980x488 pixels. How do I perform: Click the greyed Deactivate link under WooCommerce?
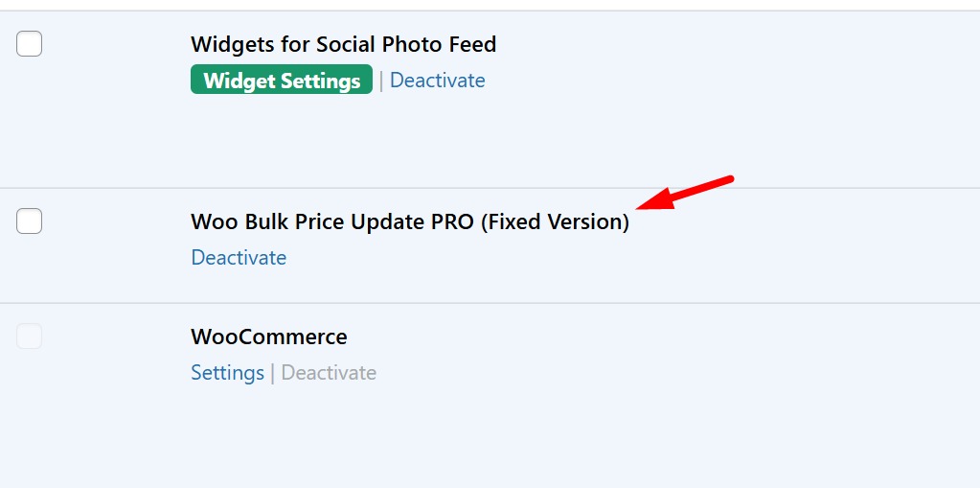tap(329, 373)
